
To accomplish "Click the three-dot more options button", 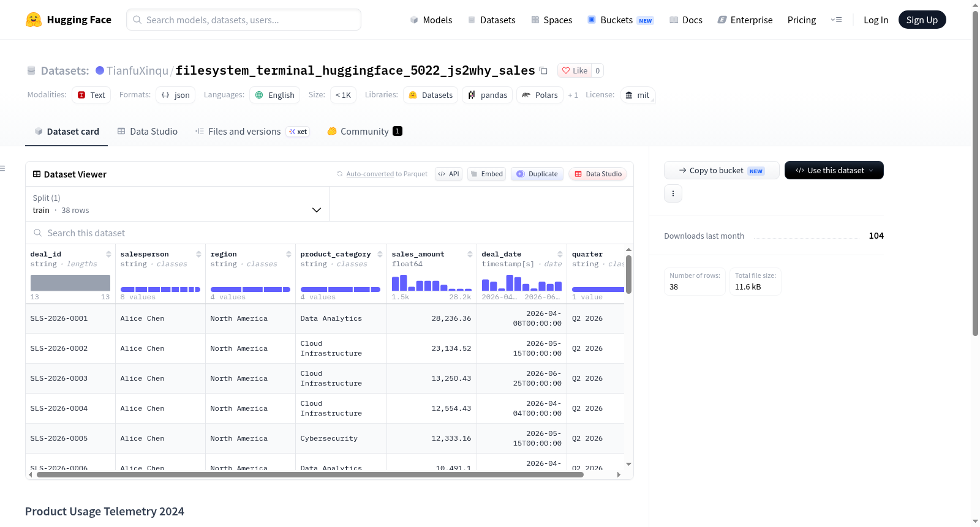I will (673, 193).
